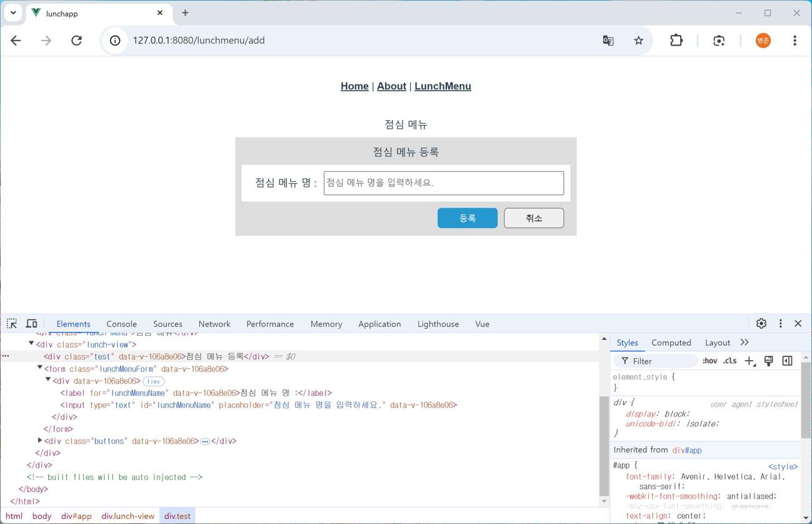Open the Vue devtools tab

(482, 324)
